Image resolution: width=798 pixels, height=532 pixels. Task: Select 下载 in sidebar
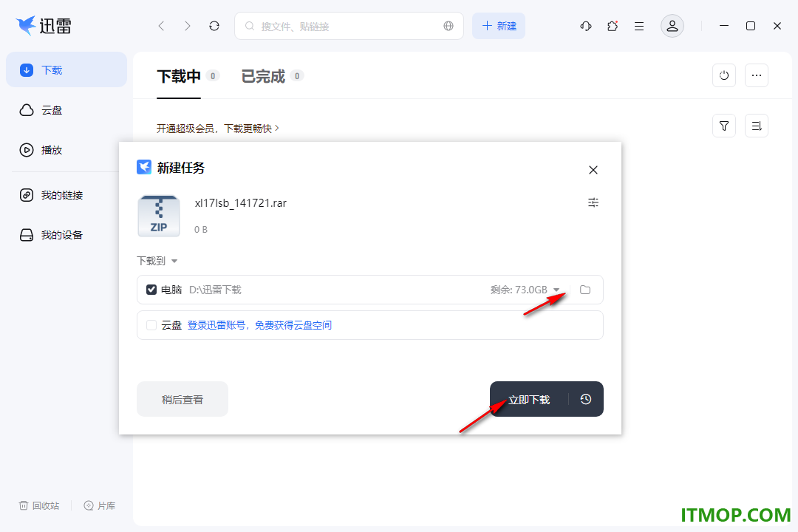66,69
